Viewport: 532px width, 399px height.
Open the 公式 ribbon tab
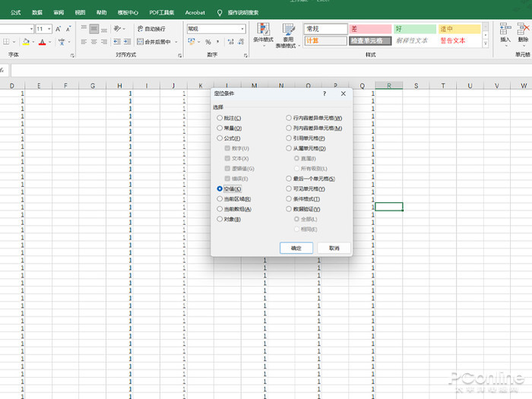pyautogui.click(x=16, y=13)
